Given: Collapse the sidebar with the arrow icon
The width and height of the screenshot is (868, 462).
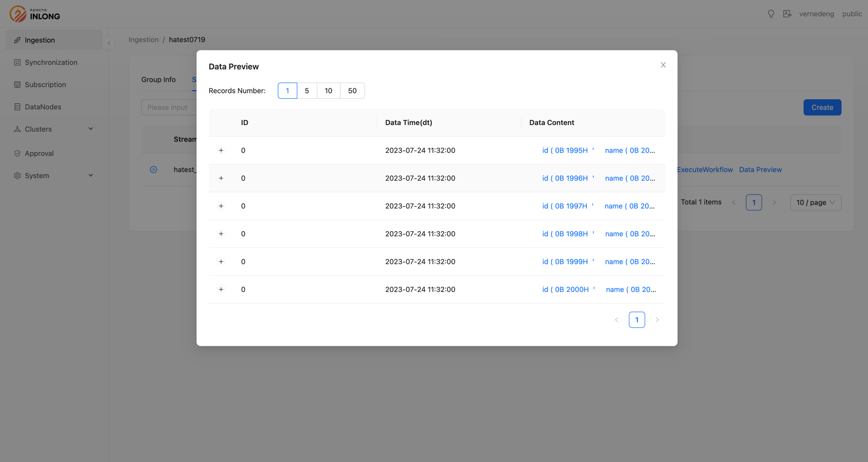Looking at the screenshot, I should (109, 43).
